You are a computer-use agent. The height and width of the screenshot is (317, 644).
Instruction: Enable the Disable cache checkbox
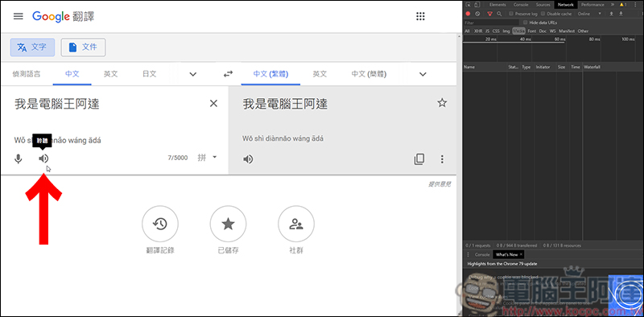pyautogui.click(x=543, y=14)
